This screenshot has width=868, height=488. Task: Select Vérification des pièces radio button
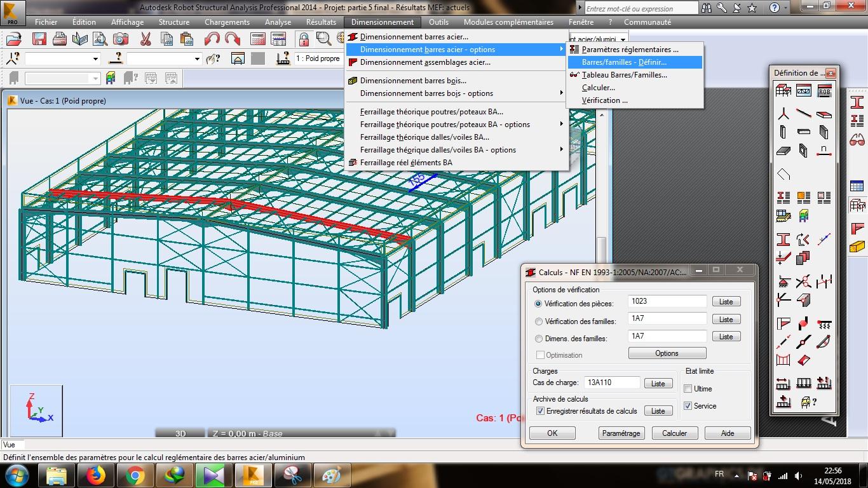pyautogui.click(x=539, y=304)
